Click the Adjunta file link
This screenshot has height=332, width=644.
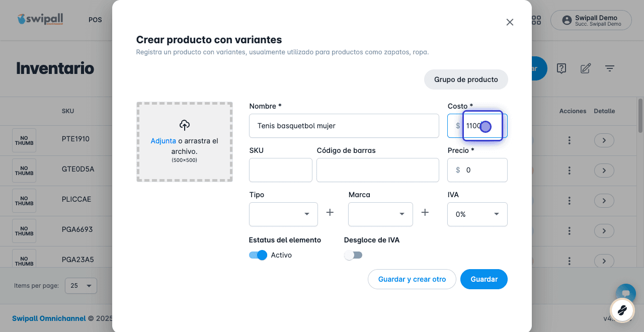point(164,141)
